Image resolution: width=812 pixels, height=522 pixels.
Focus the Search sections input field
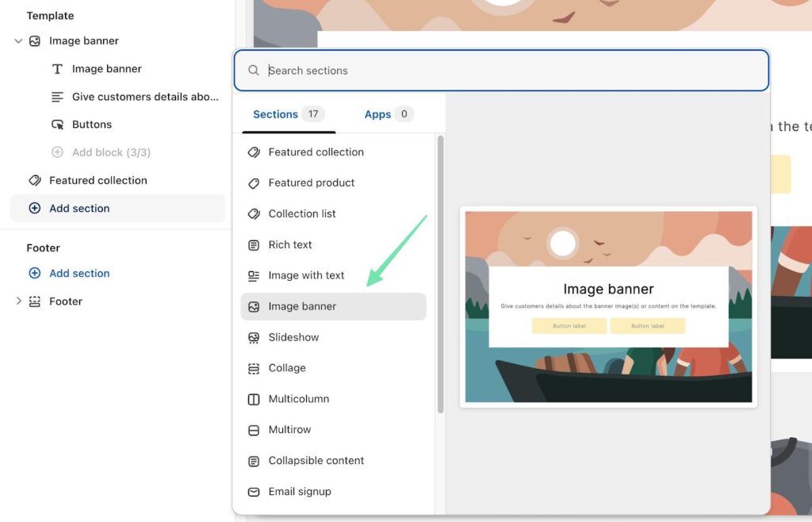507,71
